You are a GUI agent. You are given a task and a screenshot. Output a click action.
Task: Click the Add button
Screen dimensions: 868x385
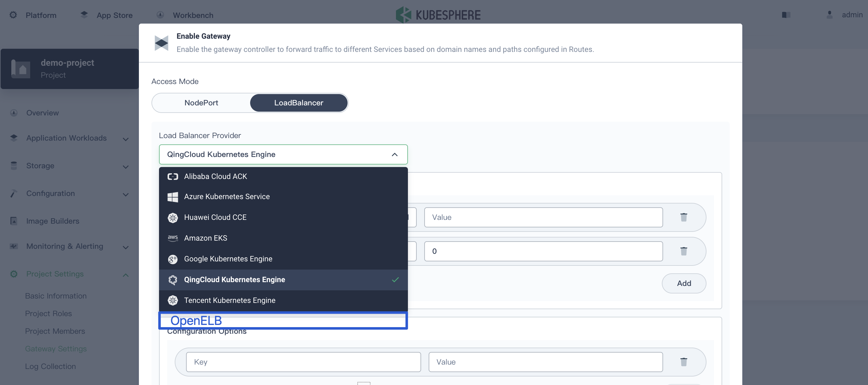pos(684,283)
